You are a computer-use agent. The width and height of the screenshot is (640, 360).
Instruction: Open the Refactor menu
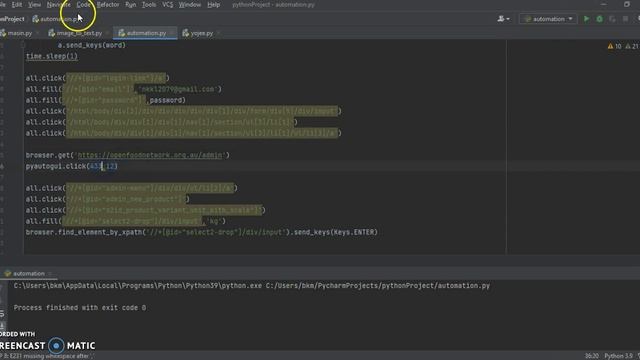click(108, 4)
